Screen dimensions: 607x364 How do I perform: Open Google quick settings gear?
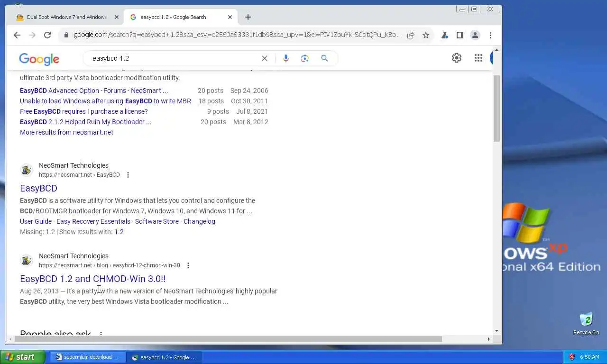click(457, 58)
